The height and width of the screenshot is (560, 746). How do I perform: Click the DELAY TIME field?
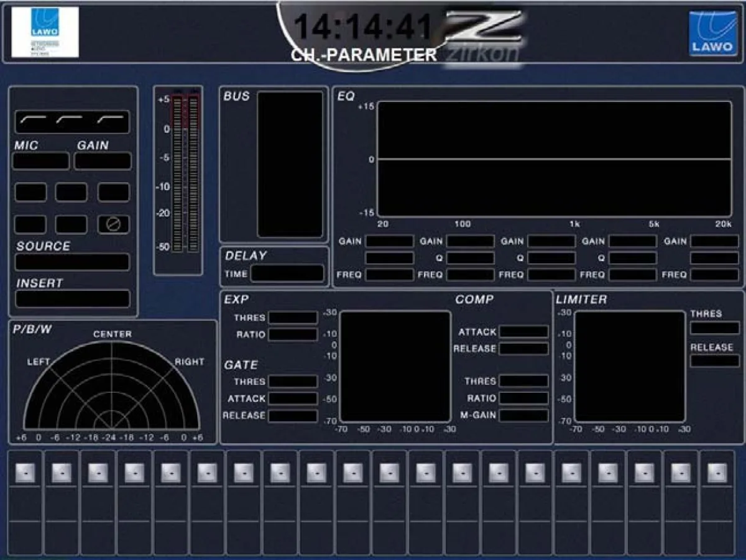pos(287,273)
